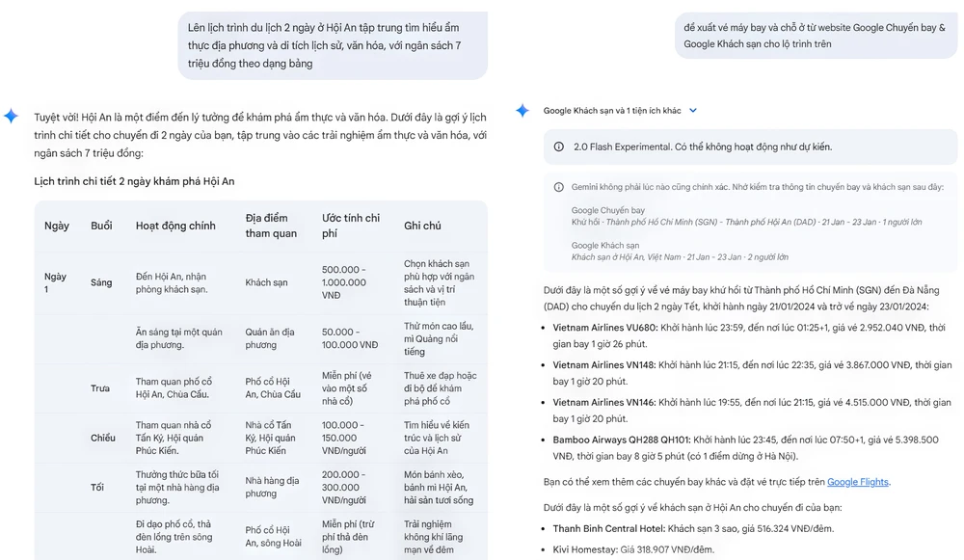Viewport: 964px width, 560px height.
Task: Click the 'Hoạt động chính' column header
Action: coord(175,226)
